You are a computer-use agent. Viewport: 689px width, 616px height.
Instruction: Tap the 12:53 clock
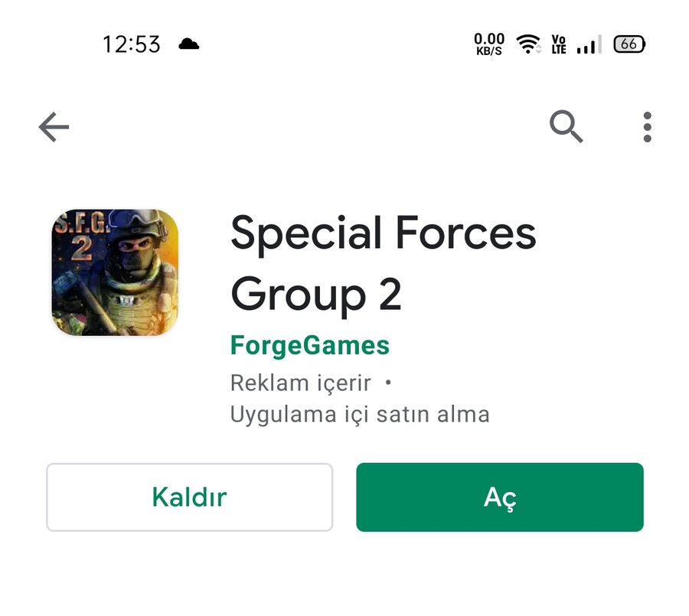(132, 44)
